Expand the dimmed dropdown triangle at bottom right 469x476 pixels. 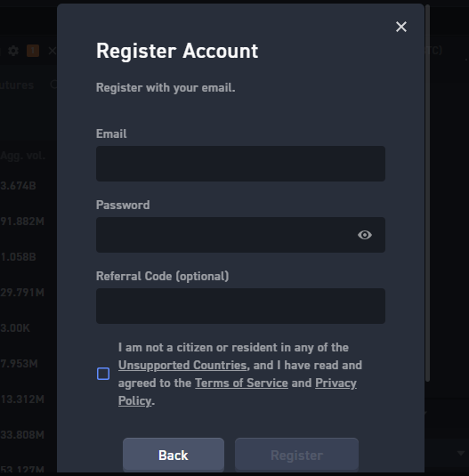pyautogui.click(x=461, y=453)
